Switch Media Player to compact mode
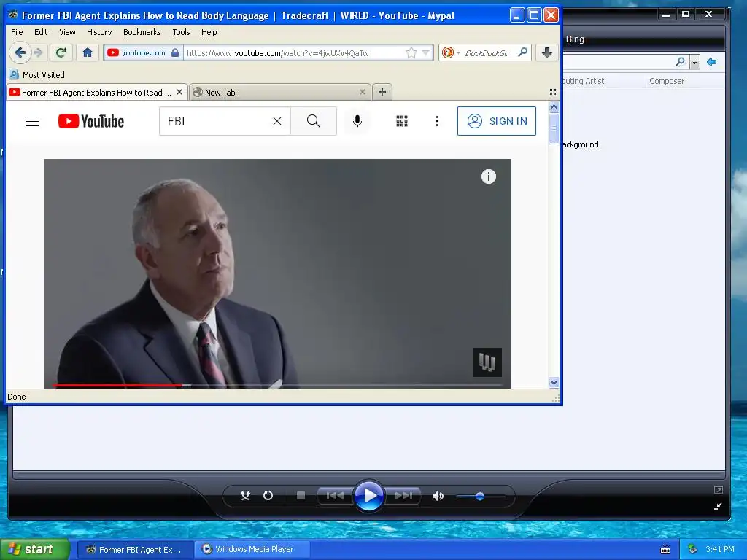The width and height of the screenshot is (747, 560). (718, 506)
